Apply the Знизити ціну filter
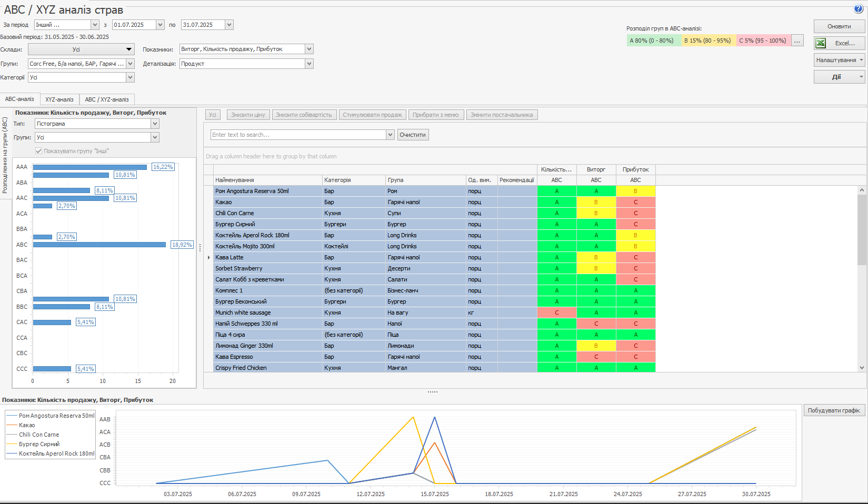Image resolution: width=868 pixels, height=504 pixels. [248, 115]
